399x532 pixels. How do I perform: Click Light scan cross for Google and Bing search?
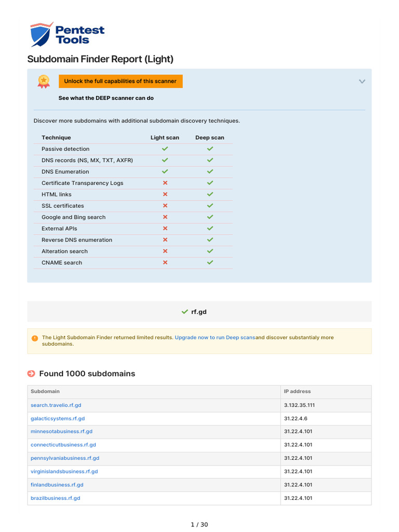(165, 217)
